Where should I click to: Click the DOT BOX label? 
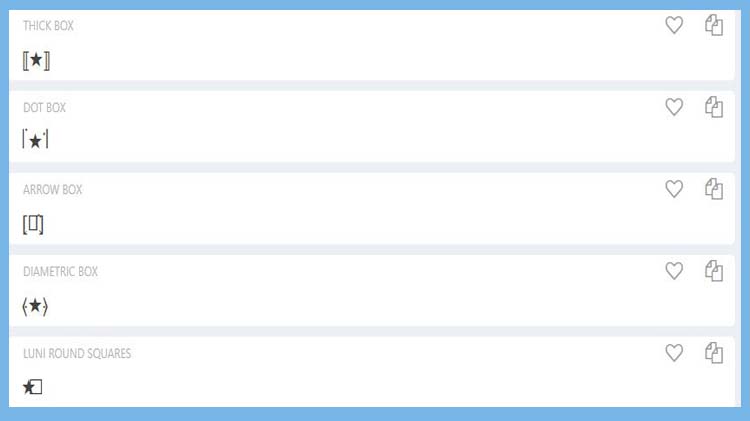point(44,108)
